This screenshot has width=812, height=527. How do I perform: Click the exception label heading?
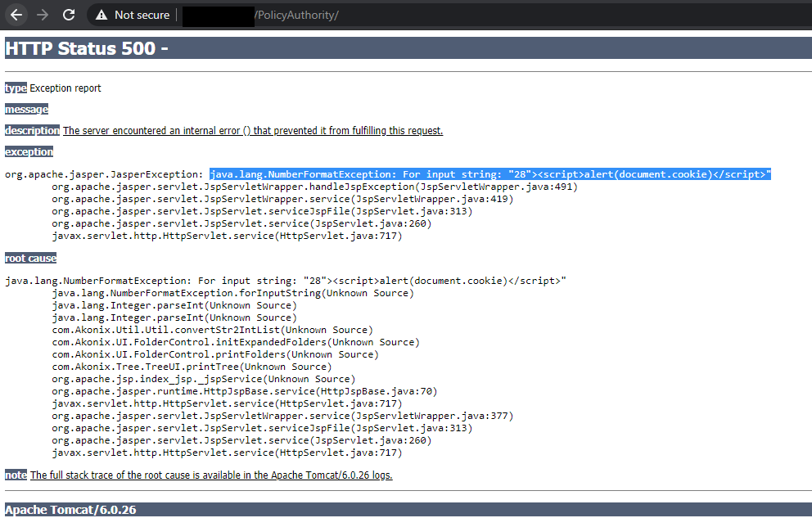click(x=29, y=151)
